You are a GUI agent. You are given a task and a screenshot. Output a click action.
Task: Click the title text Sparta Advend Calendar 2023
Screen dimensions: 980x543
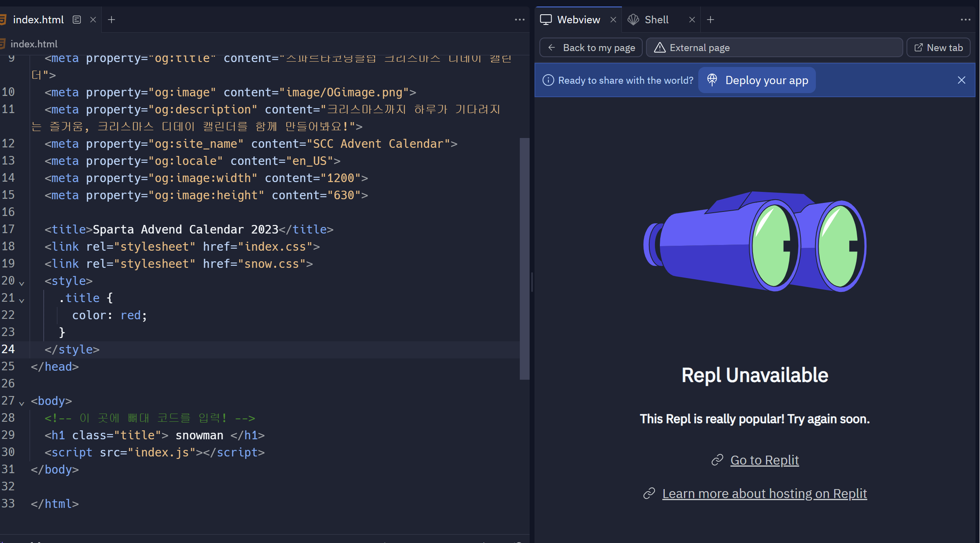185,229
